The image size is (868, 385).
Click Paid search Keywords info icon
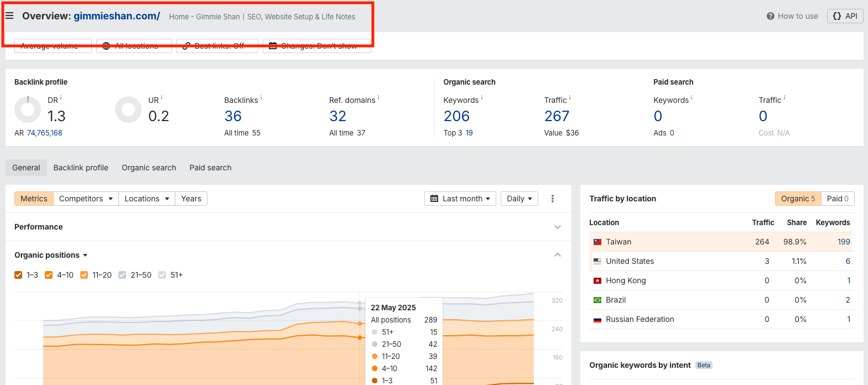click(692, 98)
